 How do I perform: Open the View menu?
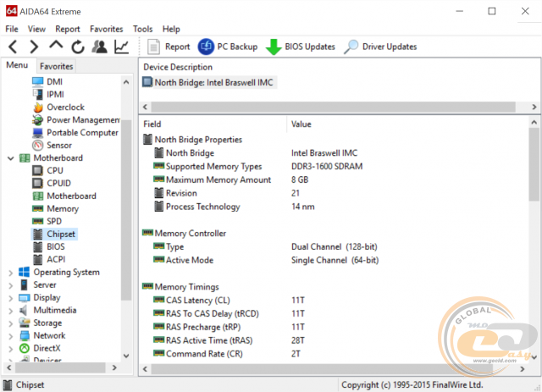[x=36, y=29]
